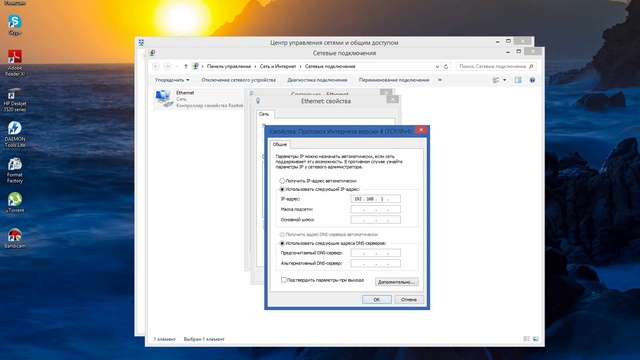Screen dimensions: 640x360
Task: Click Отключение сетевого устройства toolbar command
Action: pyautogui.click(x=238, y=80)
